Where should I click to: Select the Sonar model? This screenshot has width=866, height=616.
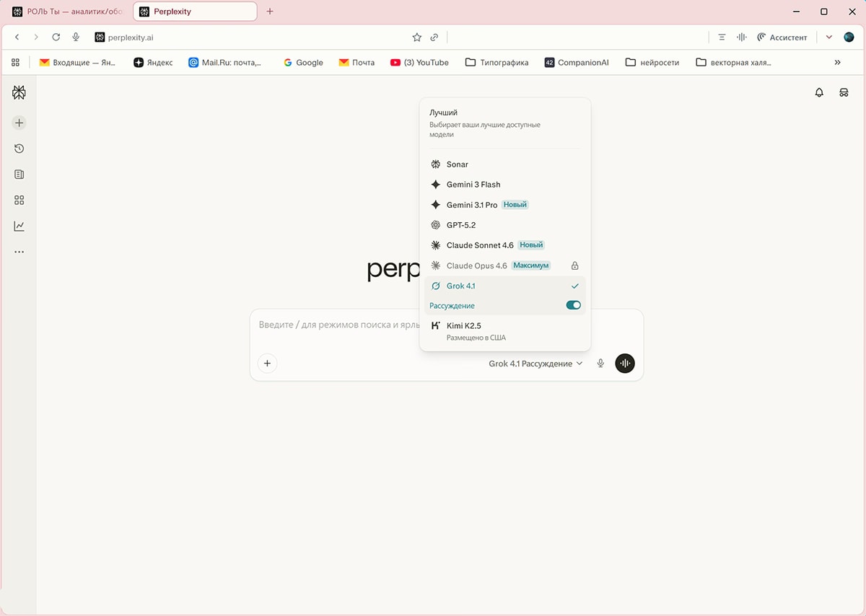[505, 164]
